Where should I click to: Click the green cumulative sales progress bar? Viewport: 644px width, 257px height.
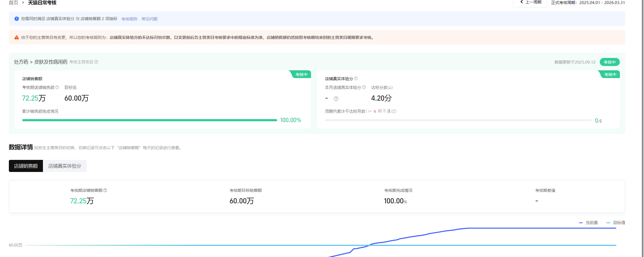click(x=149, y=120)
